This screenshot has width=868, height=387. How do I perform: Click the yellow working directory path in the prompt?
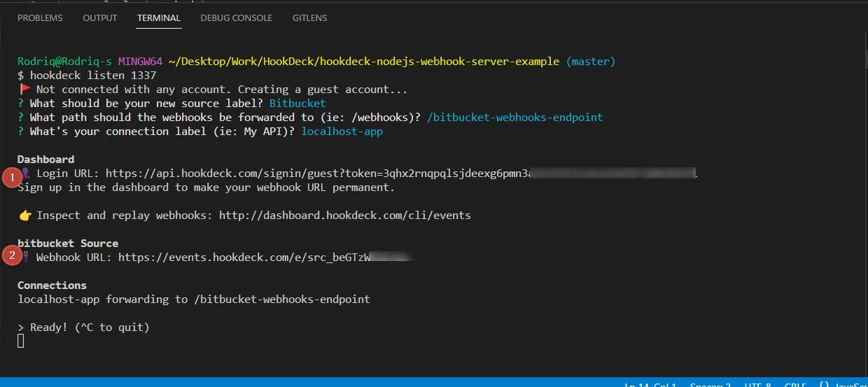[x=364, y=62]
